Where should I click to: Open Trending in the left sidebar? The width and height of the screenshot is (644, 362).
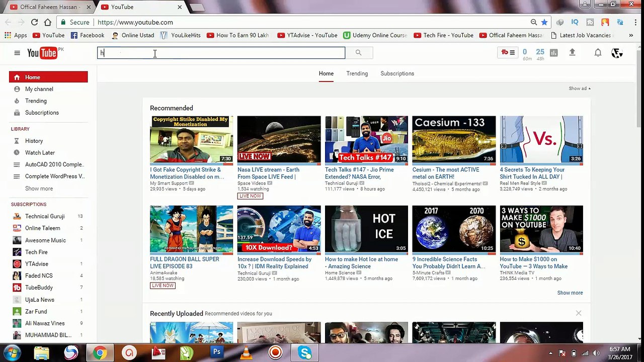click(x=36, y=101)
